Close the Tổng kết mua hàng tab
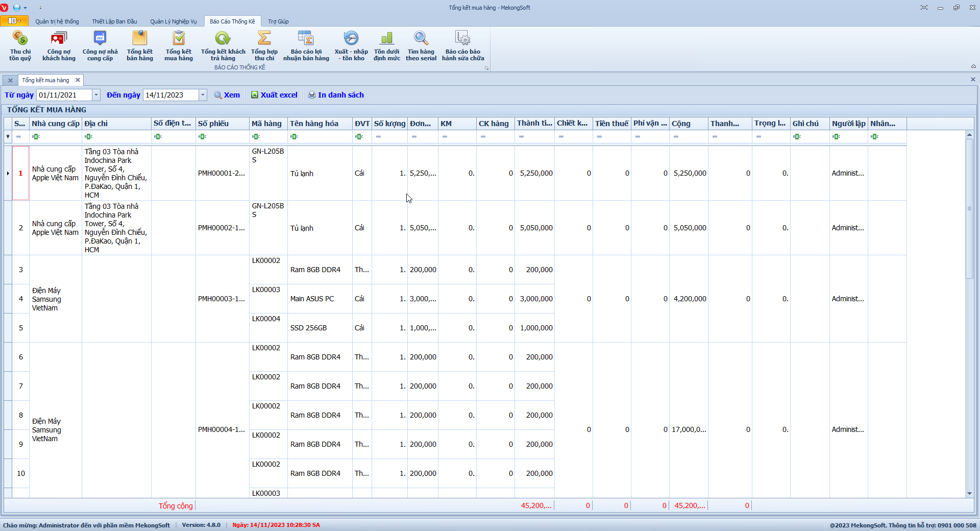Screen dimensions: 980x531 coord(78,80)
